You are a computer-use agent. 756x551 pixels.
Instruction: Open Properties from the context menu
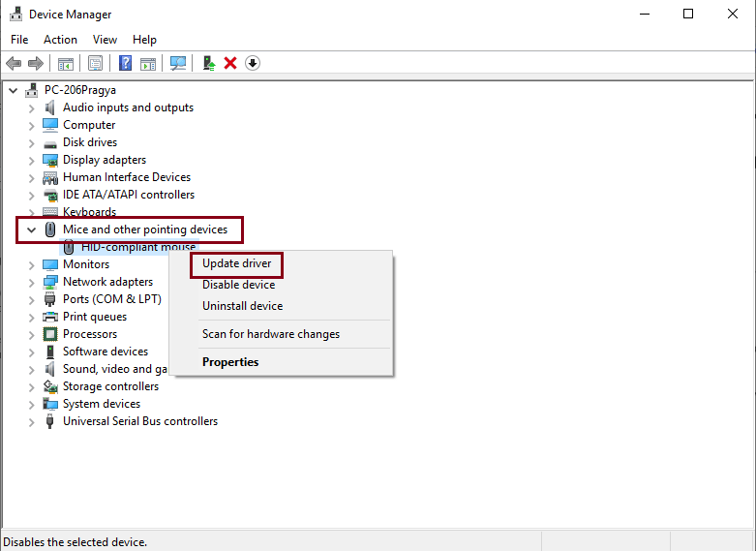tap(230, 362)
